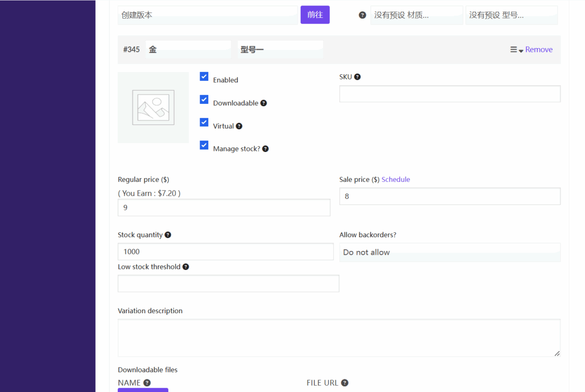585x392 pixels.
Task: Click the FILE URL help icon
Action: point(345,383)
